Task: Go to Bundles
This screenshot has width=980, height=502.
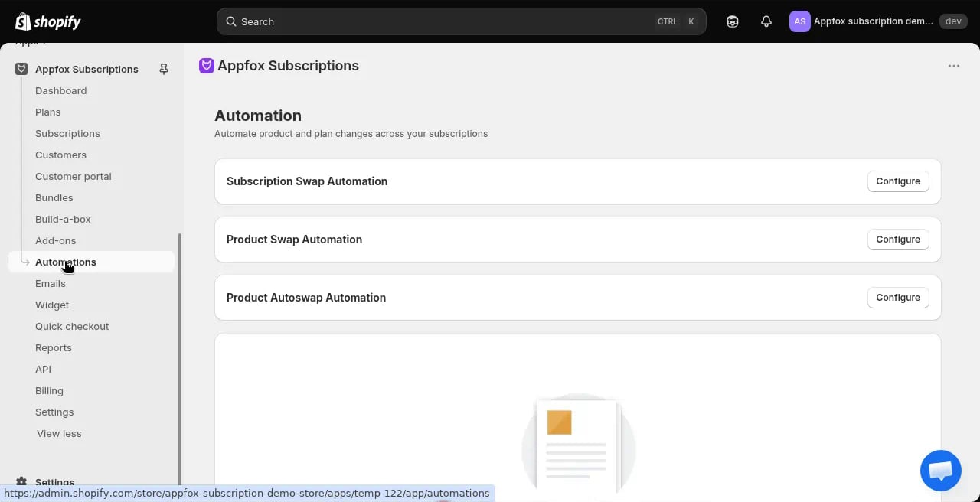Action: pos(54,197)
